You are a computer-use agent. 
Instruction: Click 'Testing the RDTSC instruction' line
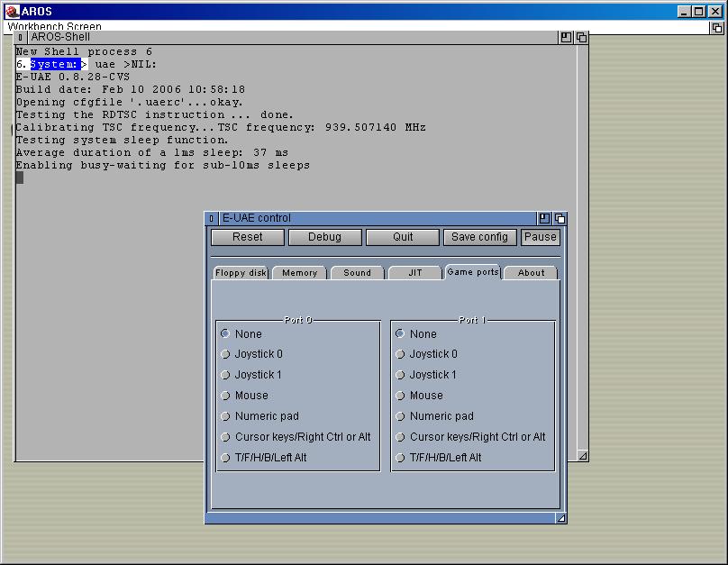pos(155,114)
